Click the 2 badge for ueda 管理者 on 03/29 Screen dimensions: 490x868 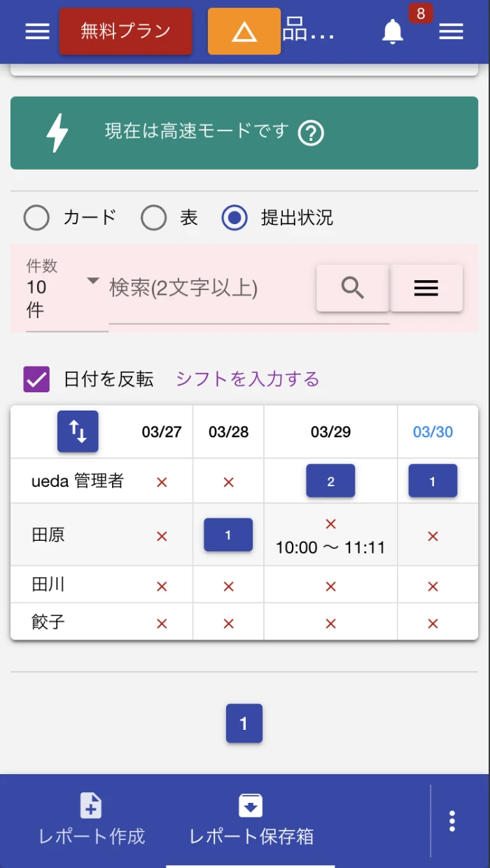(330, 481)
